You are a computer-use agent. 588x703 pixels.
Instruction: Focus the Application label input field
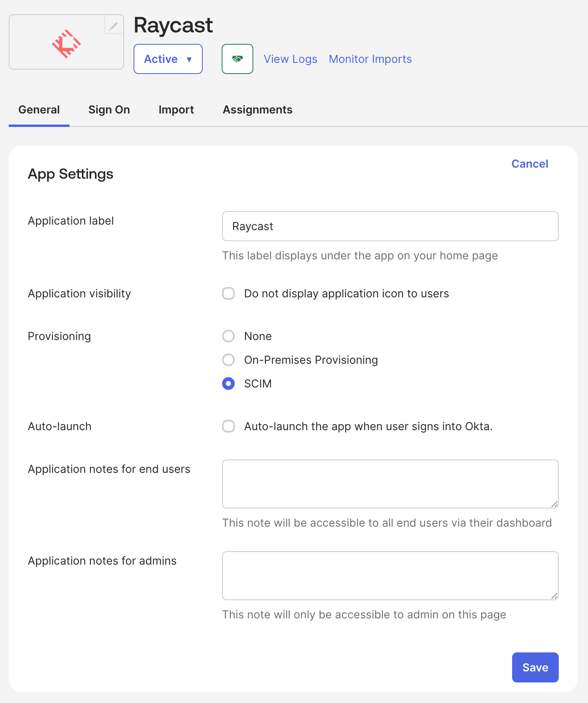click(x=390, y=226)
